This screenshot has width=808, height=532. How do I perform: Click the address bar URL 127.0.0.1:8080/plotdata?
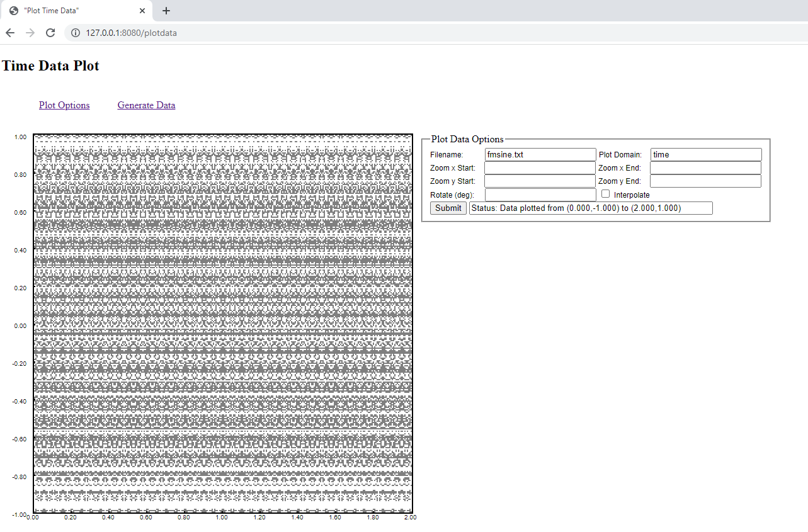tap(132, 33)
